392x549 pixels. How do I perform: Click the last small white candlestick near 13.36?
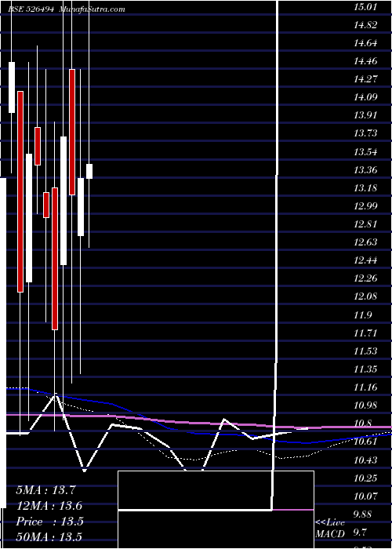[89, 171]
